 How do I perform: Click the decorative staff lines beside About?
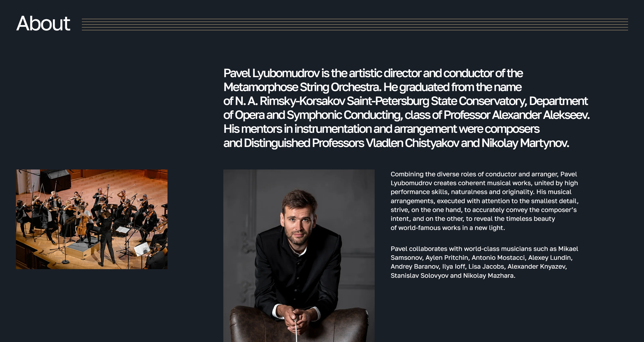pyautogui.click(x=355, y=25)
